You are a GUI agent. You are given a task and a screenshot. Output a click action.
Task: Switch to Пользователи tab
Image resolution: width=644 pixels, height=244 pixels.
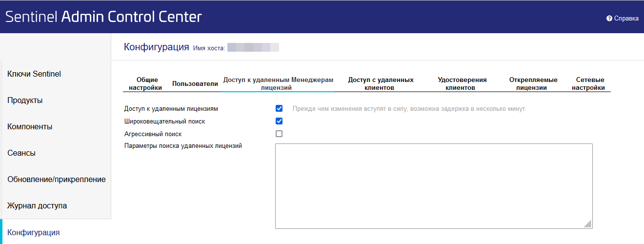195,83
